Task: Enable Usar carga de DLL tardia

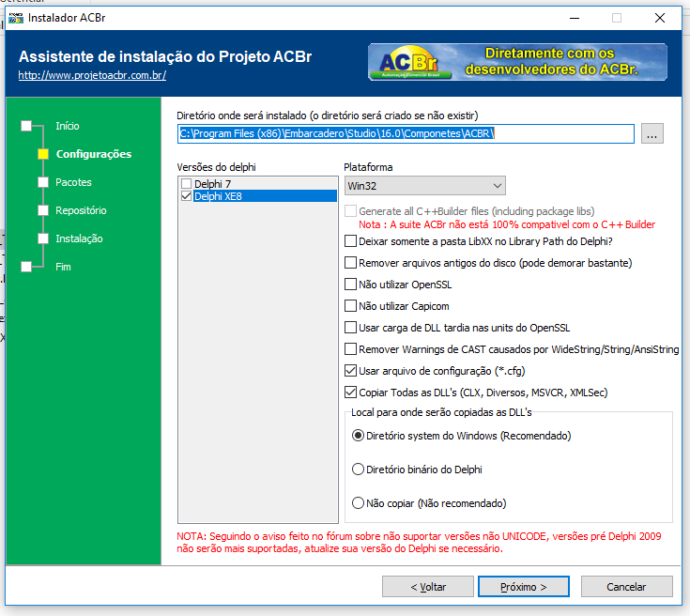Action: click(x=350, y=328)
